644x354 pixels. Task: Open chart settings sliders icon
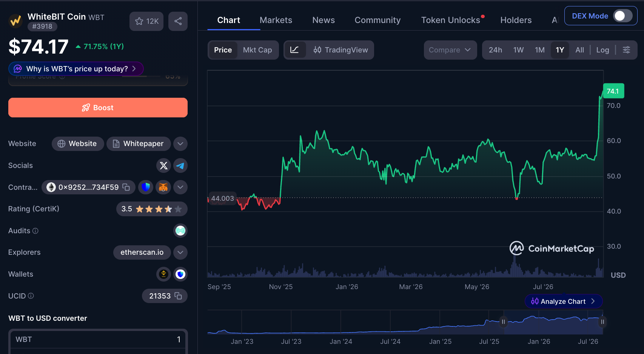pos(626,50)
